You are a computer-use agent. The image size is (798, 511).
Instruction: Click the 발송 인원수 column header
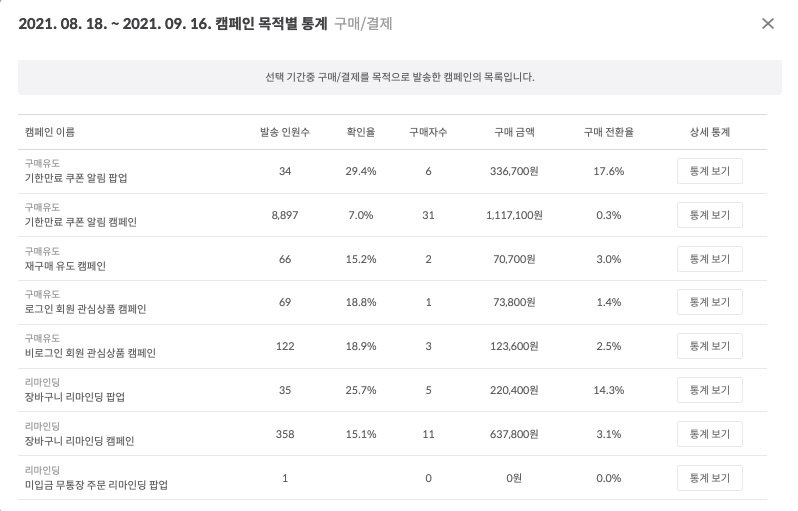click(x=285, y=132)
